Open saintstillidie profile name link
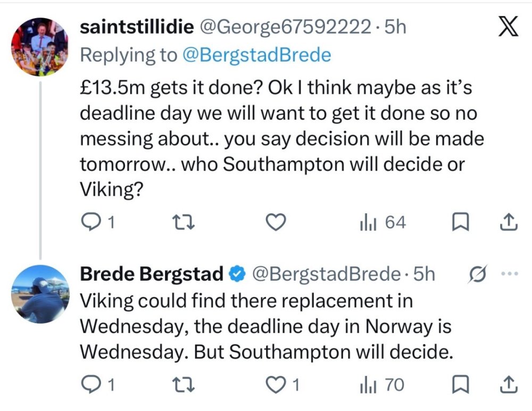 pyautogui.click(x=137, y=27)
